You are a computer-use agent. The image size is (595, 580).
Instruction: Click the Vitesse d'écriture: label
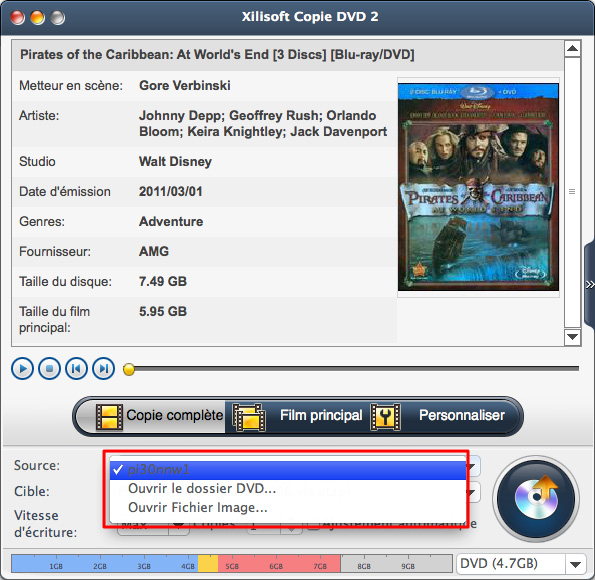pyautogui.click(x=46, y=524)
